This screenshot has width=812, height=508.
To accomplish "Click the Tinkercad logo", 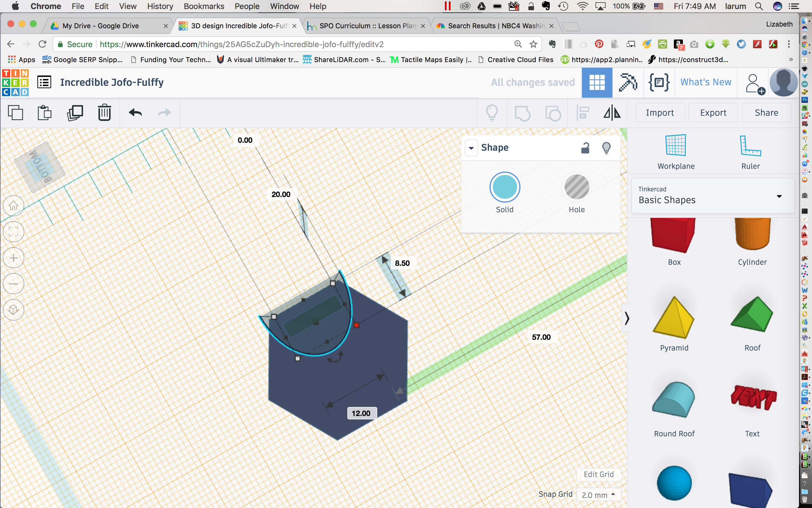I will (16, 82).
